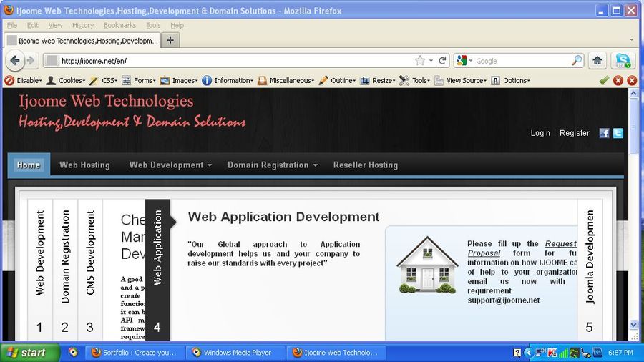Select the CMS Development accordion slide 3
This screenshot has height=362, width=644.
[90, 270]
